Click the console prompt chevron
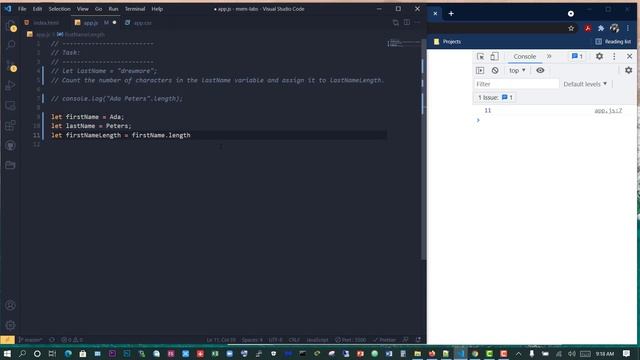Viewport: 640px width, 360px height. 478,120
